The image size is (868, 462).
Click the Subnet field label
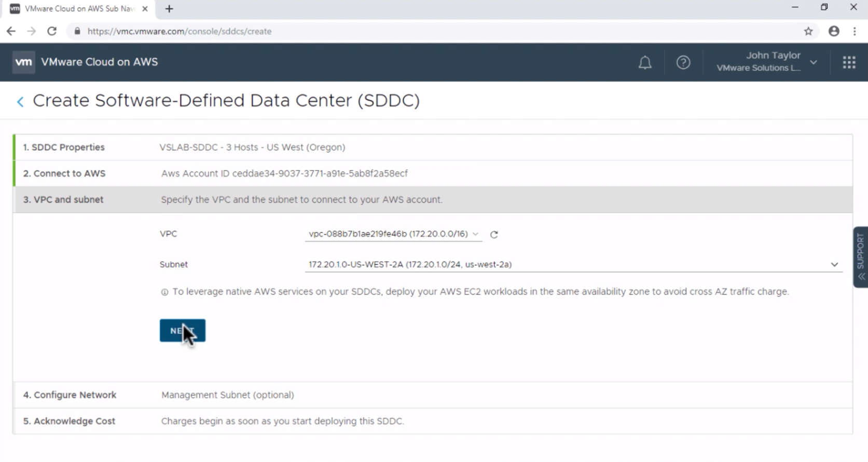(174, 264)
